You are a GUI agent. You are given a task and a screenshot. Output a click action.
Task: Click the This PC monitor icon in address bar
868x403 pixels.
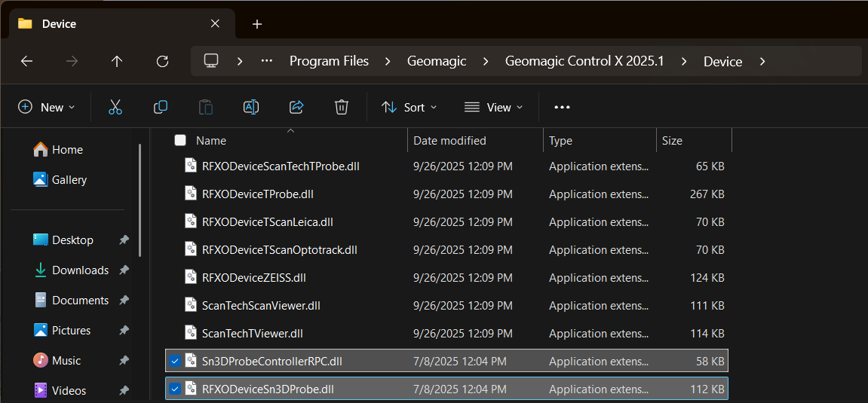click(x=210, y=61)
